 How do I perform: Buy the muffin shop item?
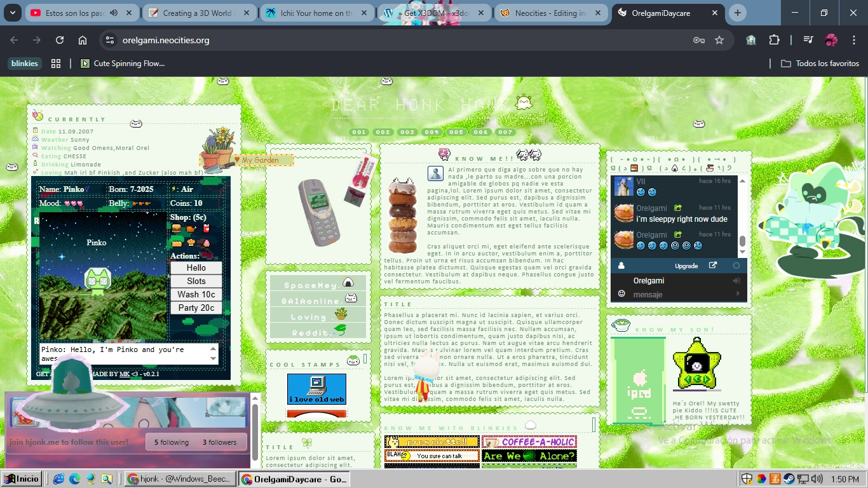(x=191, y=243)
